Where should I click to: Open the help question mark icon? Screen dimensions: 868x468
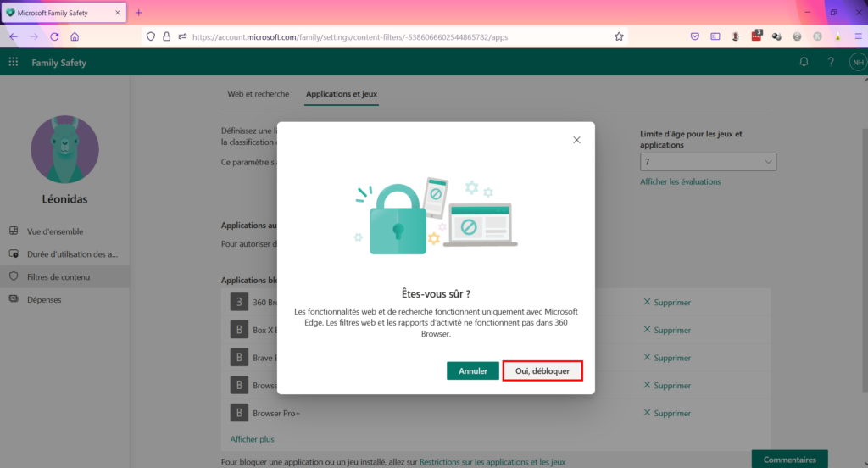point(831,62)
